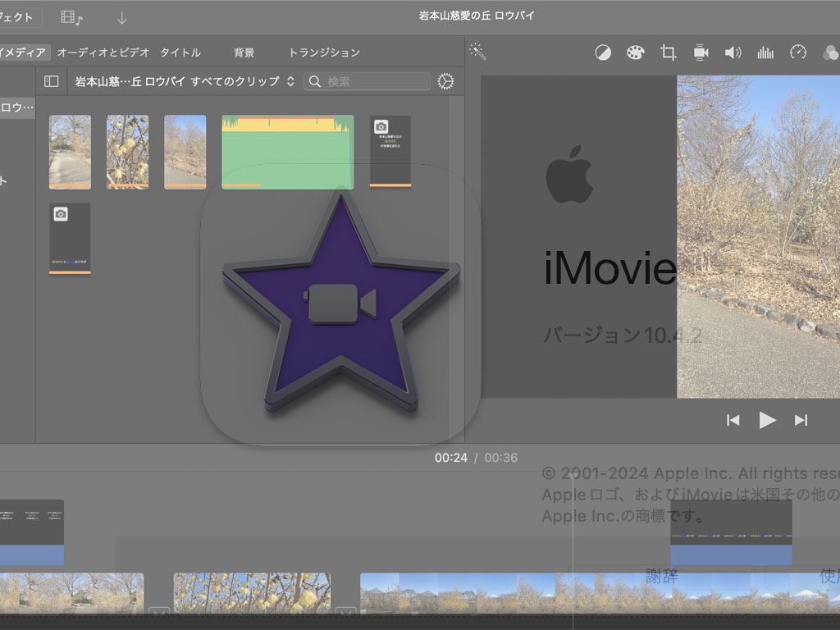Viewport: 840px width, 630px height.
Task: Open the color balance tool
Action: pyautogui.click(x=603, y=52)
